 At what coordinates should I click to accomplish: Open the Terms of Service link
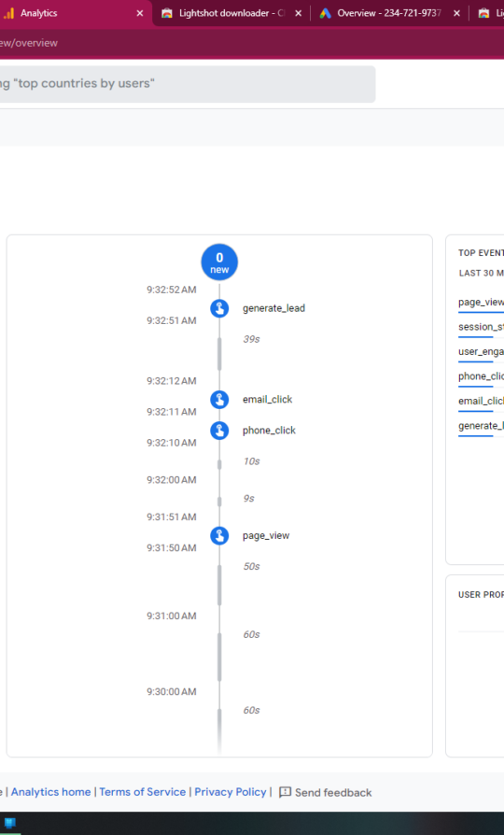(142, 792)
